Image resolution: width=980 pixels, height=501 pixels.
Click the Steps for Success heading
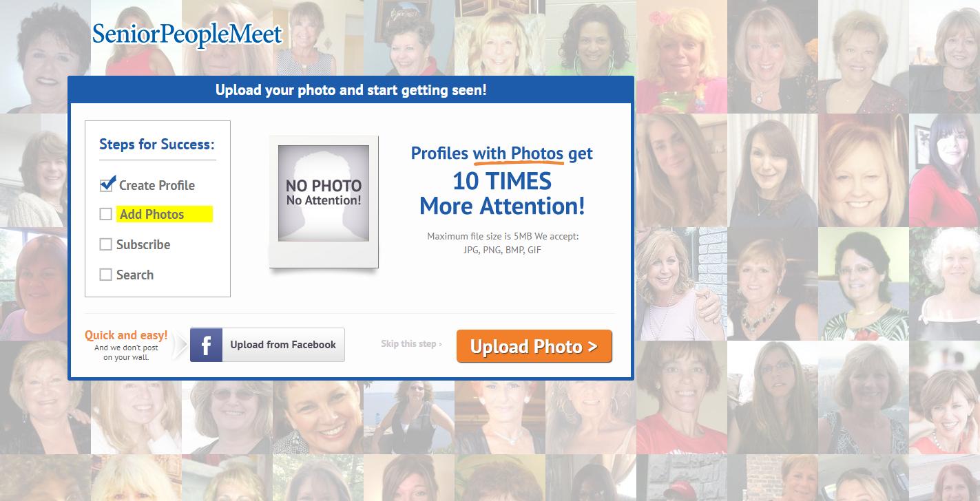[157, 145]
